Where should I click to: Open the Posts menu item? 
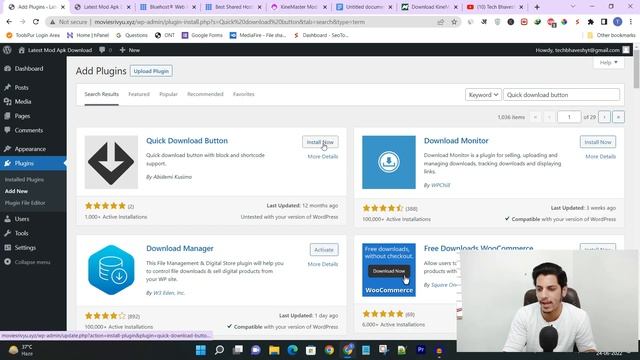point(21,87)
